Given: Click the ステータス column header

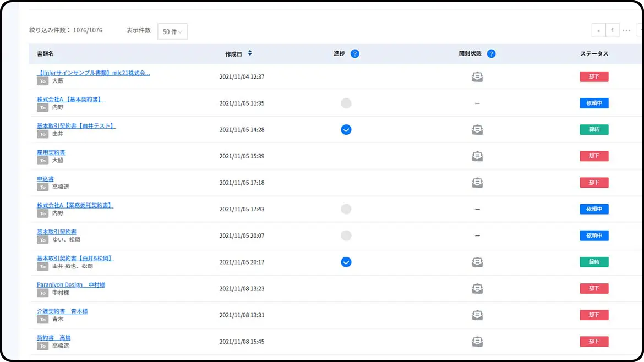Looking at the screenshot, I should point(594,54).
